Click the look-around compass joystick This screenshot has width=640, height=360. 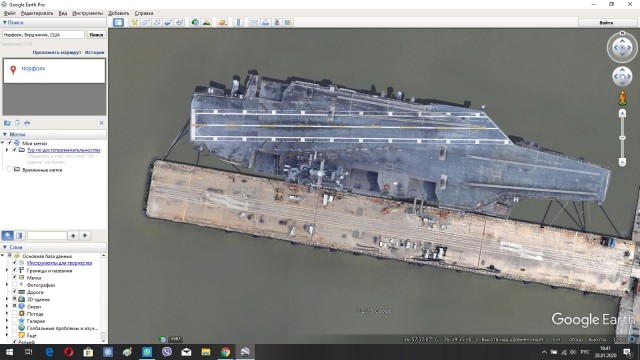click(622, 47)
